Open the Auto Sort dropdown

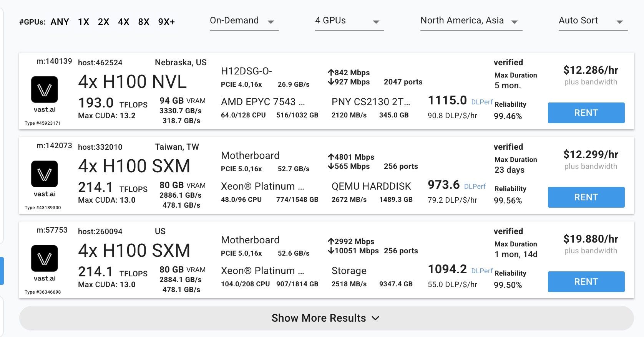(593, 21)
